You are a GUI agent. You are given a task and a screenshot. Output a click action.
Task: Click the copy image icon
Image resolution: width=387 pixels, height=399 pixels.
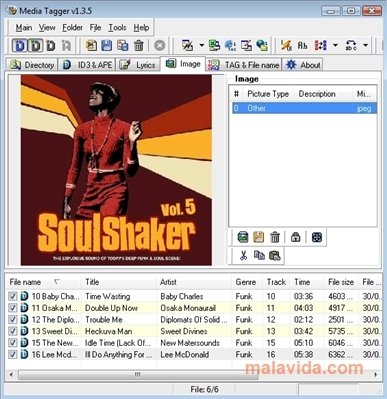(259, 256)
